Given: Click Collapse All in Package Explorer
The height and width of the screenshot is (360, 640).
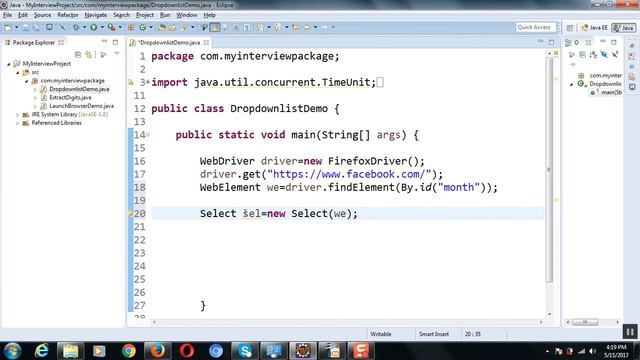Looking at the screenshot, I should click(x=78, y=54).
